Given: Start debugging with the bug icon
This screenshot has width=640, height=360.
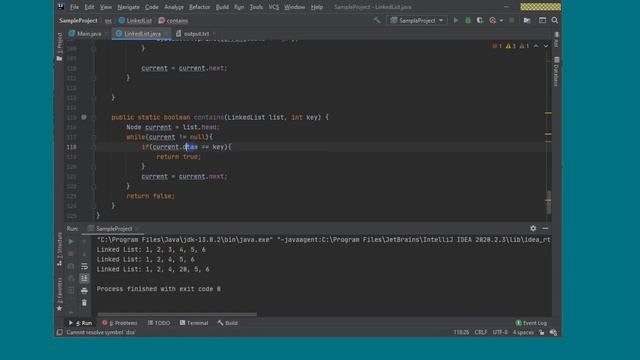Looking at the screenshot, I should click(468, 20).
